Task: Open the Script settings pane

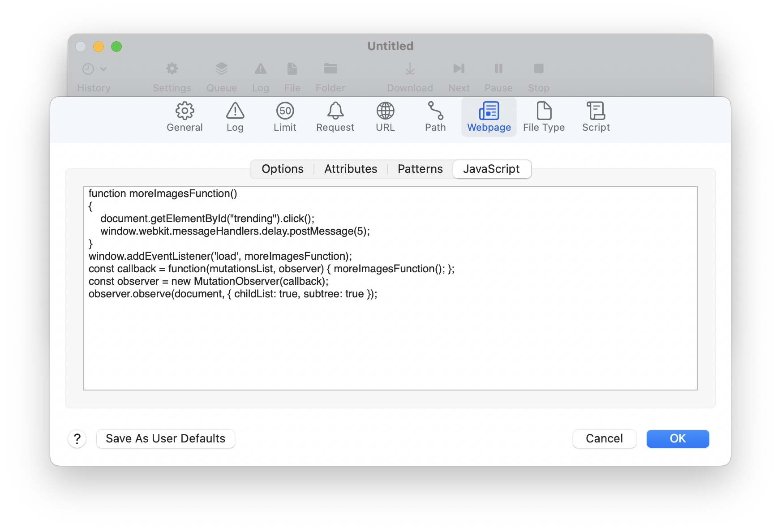Action: 596,117
